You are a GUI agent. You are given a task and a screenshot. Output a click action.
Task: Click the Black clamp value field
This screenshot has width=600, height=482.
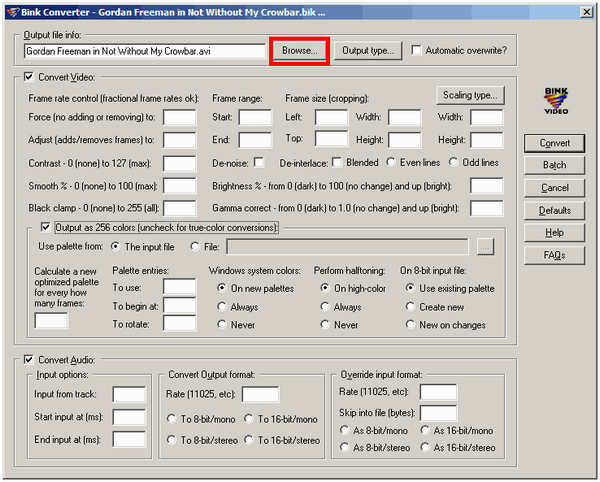[179, 208]
